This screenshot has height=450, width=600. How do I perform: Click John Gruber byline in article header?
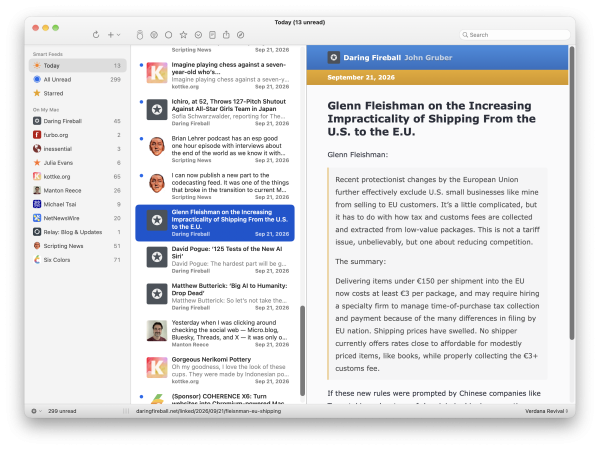click(x=428, y=58)
